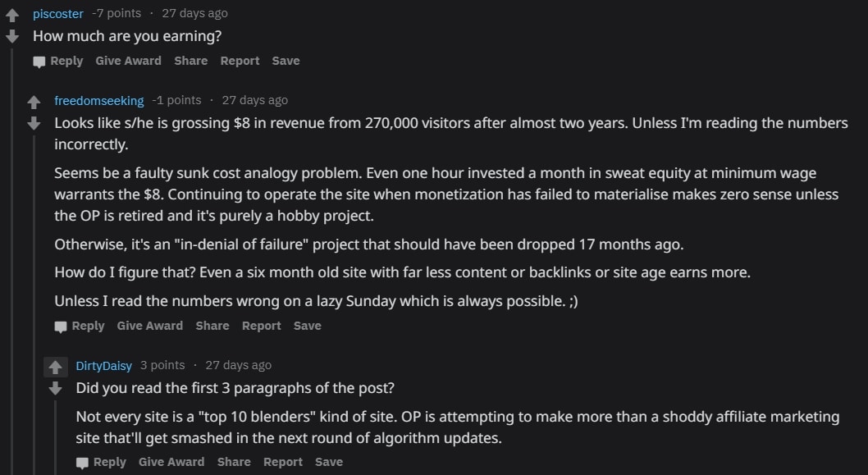Report DirtyDaisy's comment
The image size is (868, 475).
click(x=283, y=462)
